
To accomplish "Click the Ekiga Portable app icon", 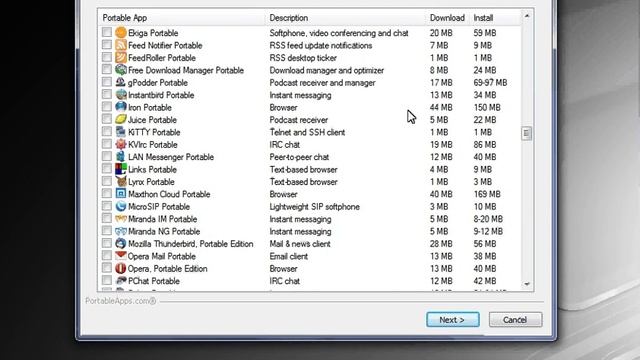I will tap(121, 32).
